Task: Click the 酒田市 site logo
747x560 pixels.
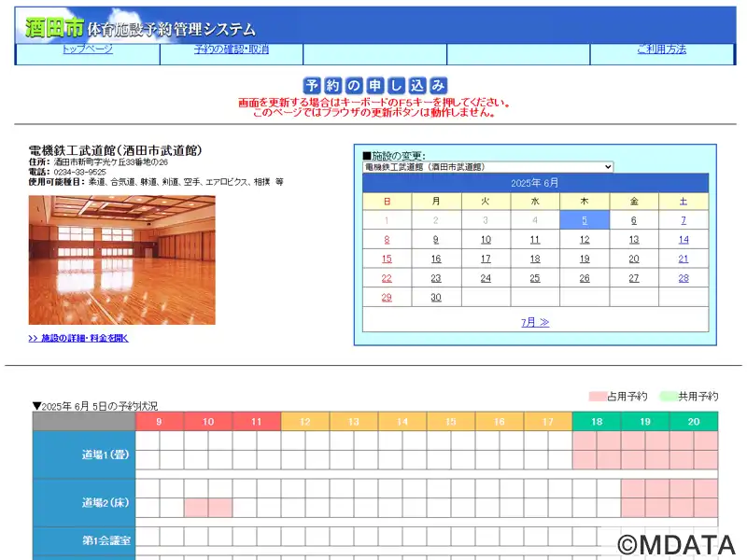Action: (x=54, y=28)
